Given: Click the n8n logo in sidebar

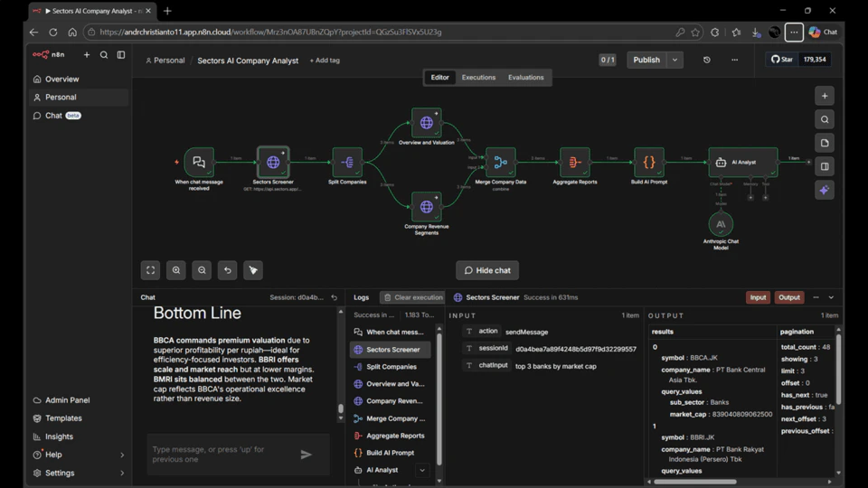Looking at the screenshot, I should pos(49,55).
